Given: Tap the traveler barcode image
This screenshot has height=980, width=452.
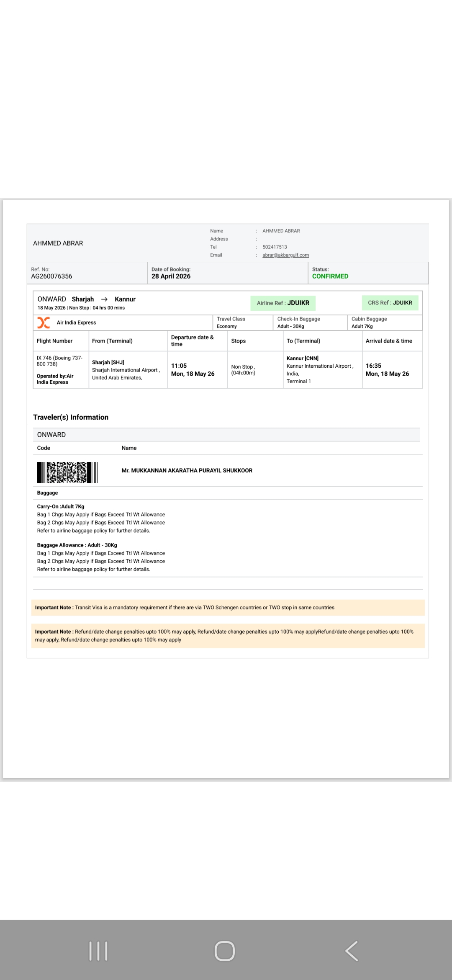Looking at the screenshot, I should [67, 472].
